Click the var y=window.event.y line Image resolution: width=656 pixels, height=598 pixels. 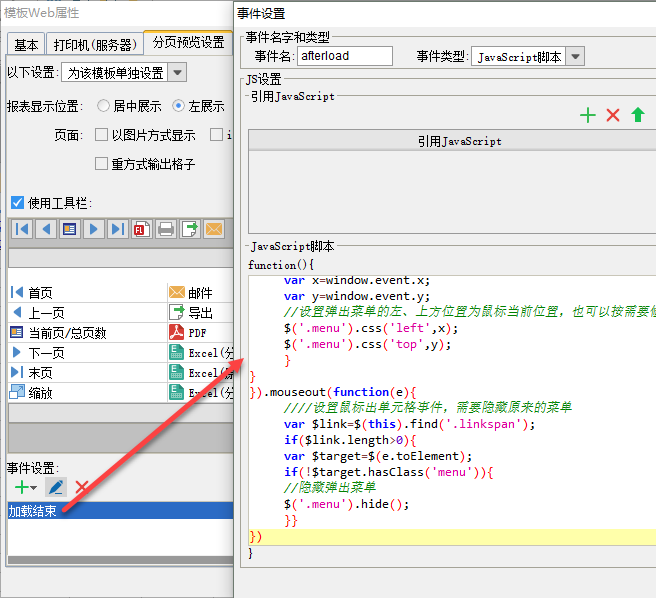pos(356,296)
